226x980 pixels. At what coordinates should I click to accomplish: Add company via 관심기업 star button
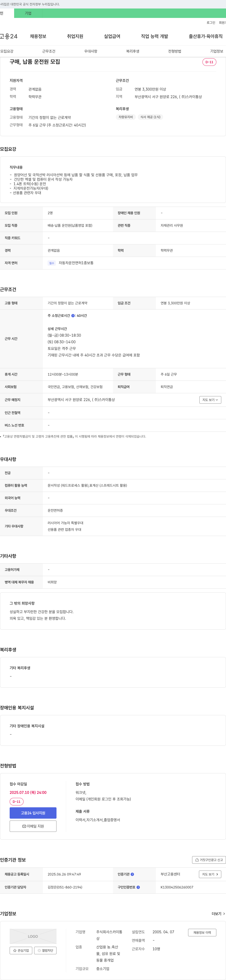coord(21,951)
